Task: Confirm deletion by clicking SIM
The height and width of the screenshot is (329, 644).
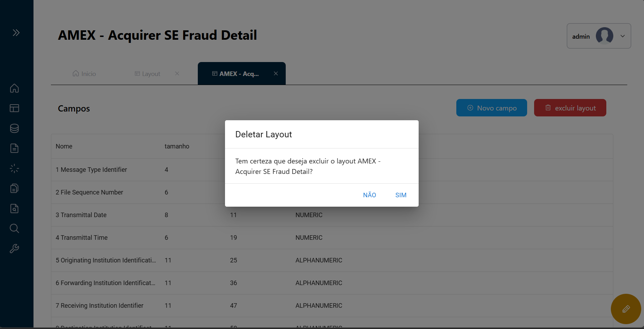Action: pos(401,195)
